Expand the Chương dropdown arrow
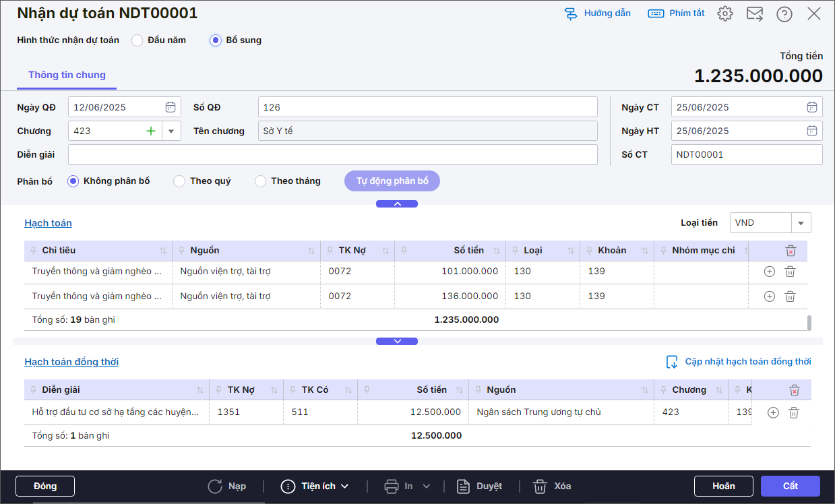Image resolution: width=835 pixels, height=504 pixels. [171, 131]
